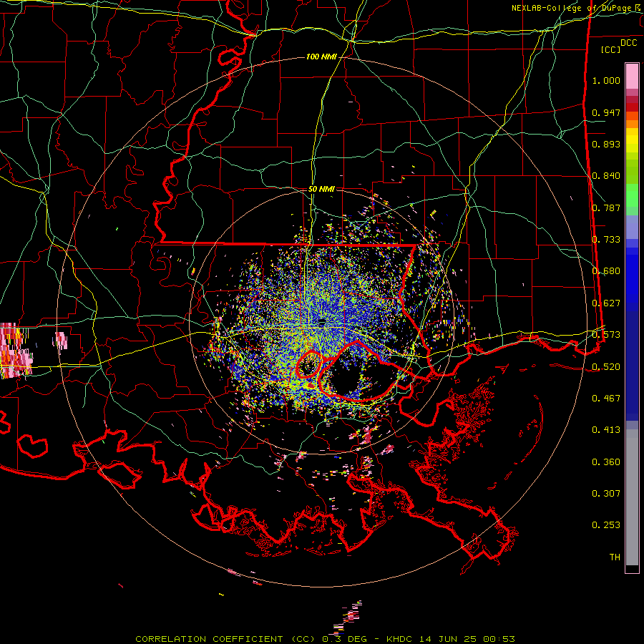Select the 0.573 legend value
The height and width of the screenshot is (644, 644).
pyautogui.click(x=606, y=335)
